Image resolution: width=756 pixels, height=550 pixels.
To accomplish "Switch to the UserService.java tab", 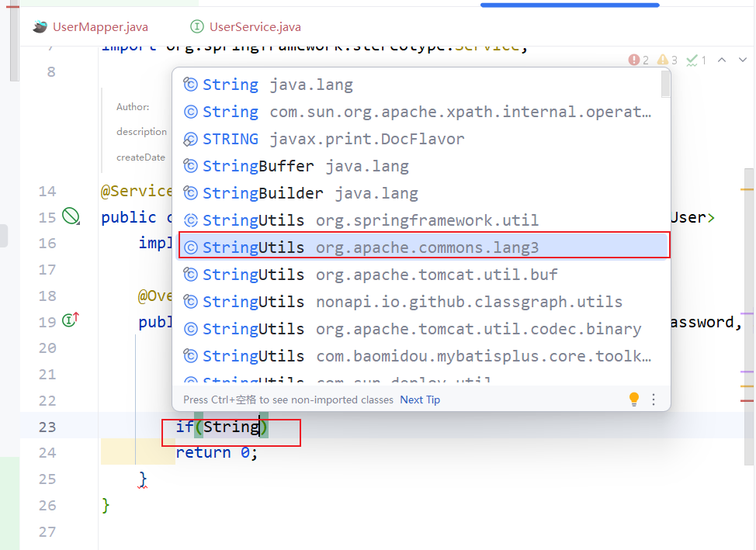I will click(246, 27).
